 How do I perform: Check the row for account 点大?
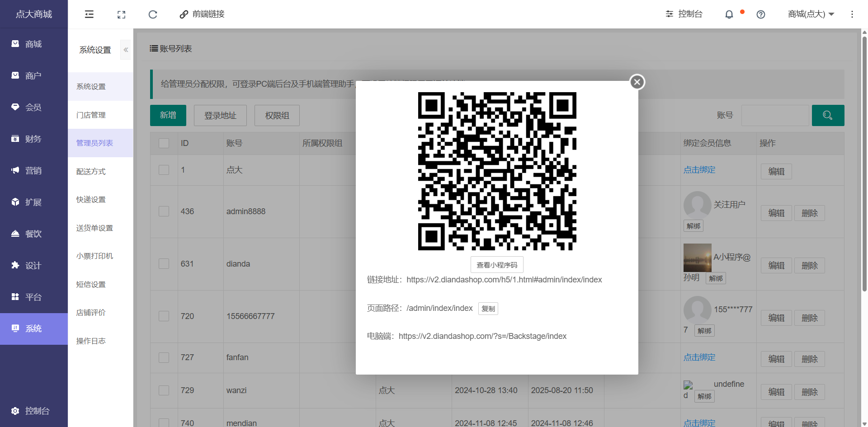164,170
